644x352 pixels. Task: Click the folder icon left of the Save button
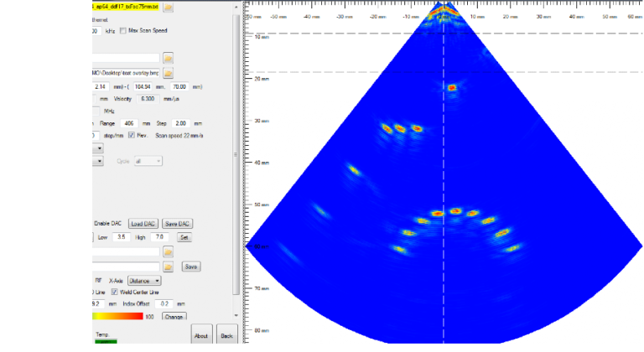[169, 266]
